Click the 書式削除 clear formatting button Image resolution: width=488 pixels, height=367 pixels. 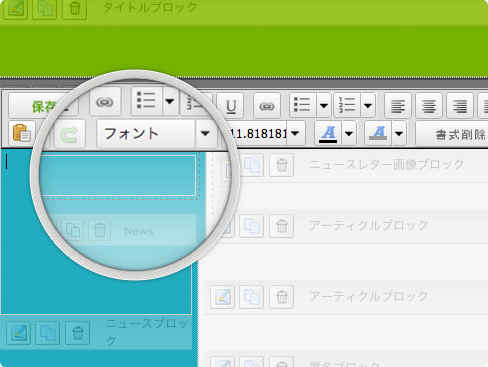[x=452, y=134]
